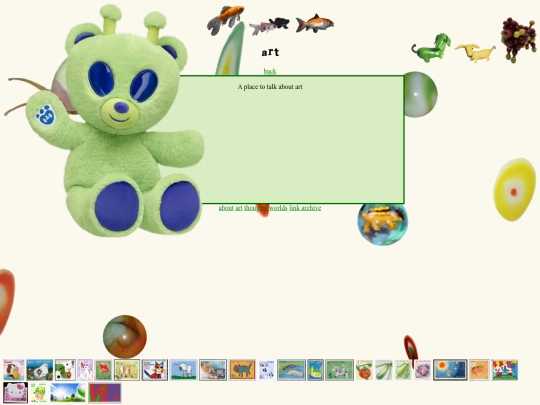The height and width of the screenshot is (405, 540).
Task: Select the colorful abstract cartoon stamp
Action: [505, 370]
